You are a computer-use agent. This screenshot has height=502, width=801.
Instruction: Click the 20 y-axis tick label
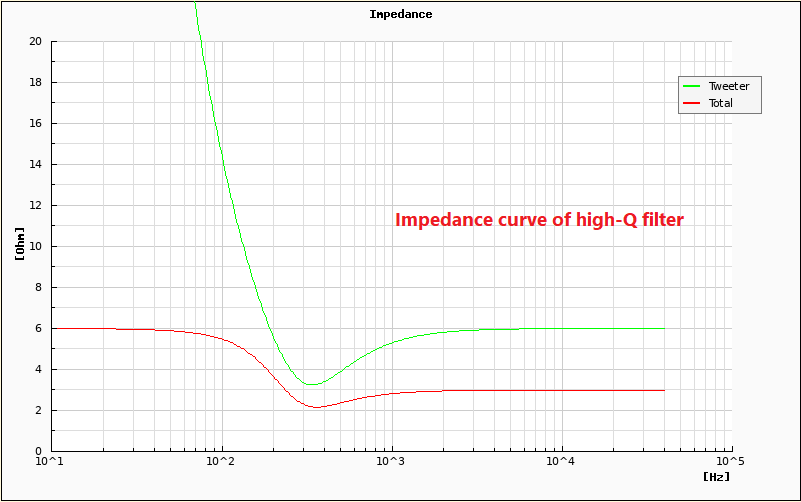(35, 41)
